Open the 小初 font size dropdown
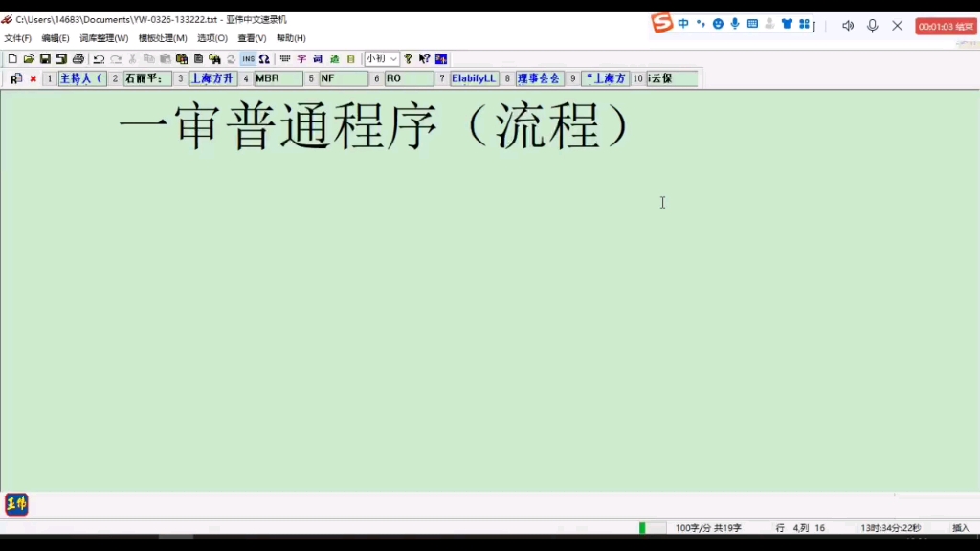Image resolution: width=980 pixels, height=551 pixels. (x=381, y=58)
